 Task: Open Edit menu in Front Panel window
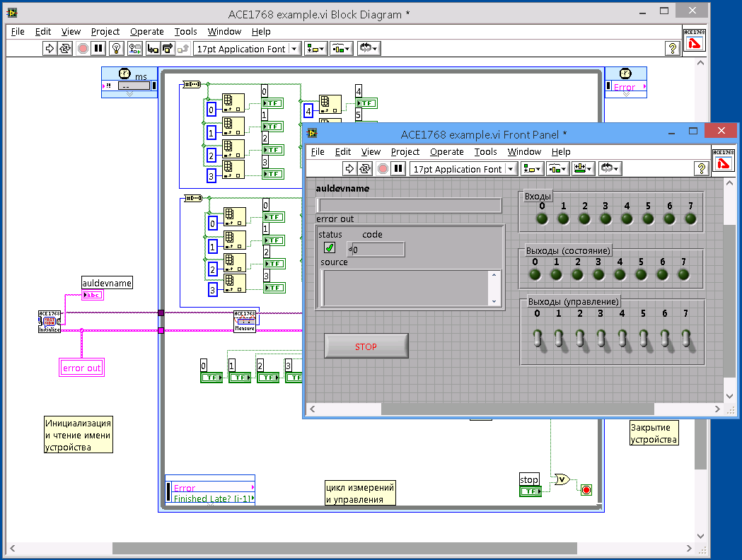click(342, 152)
